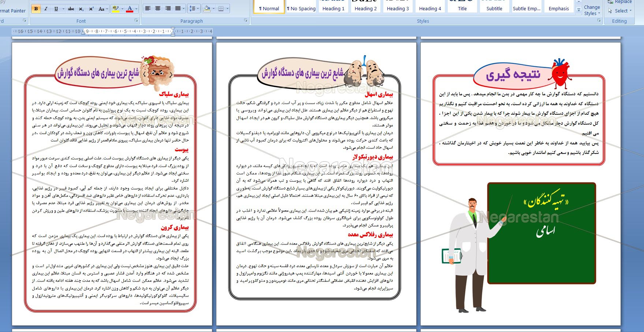This screenshot has height=332, width=644.
Task: Align text to the right
Action: pos(168,8)
